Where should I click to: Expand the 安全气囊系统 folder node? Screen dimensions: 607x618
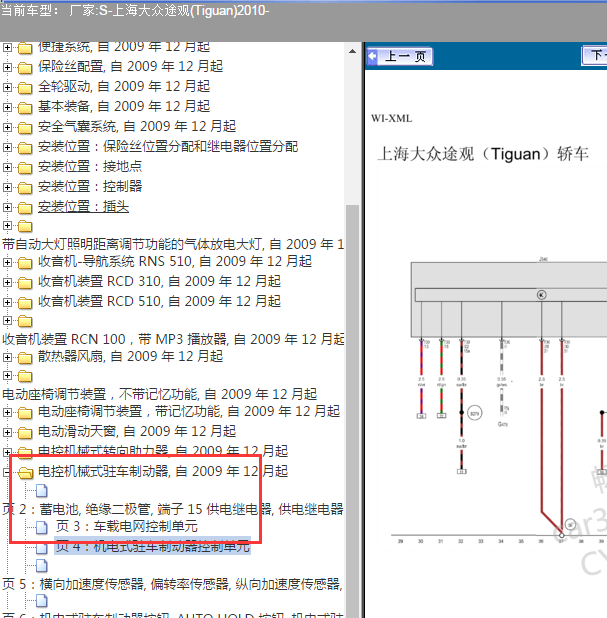click(7, 127)
